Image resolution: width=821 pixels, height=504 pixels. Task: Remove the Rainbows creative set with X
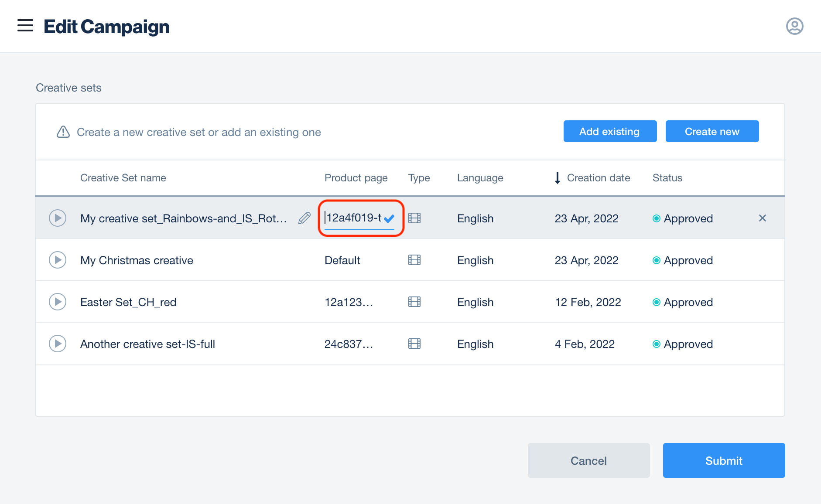[763, 218]
